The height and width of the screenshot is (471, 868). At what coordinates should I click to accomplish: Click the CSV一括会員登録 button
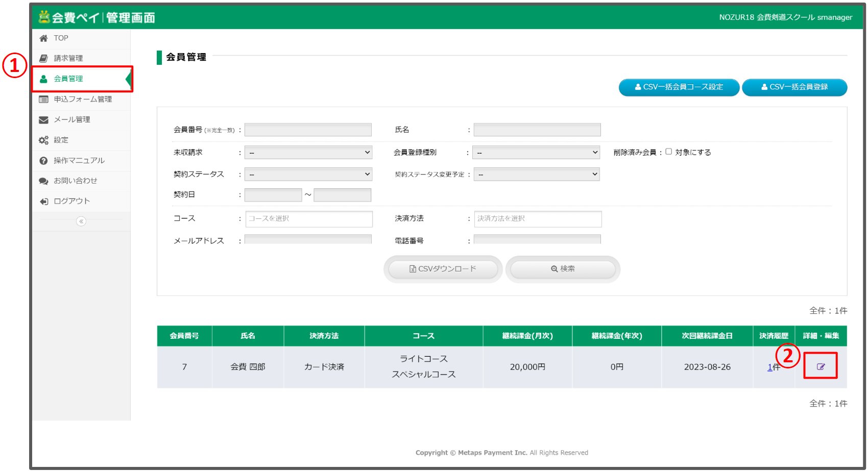tap(794, 87)
